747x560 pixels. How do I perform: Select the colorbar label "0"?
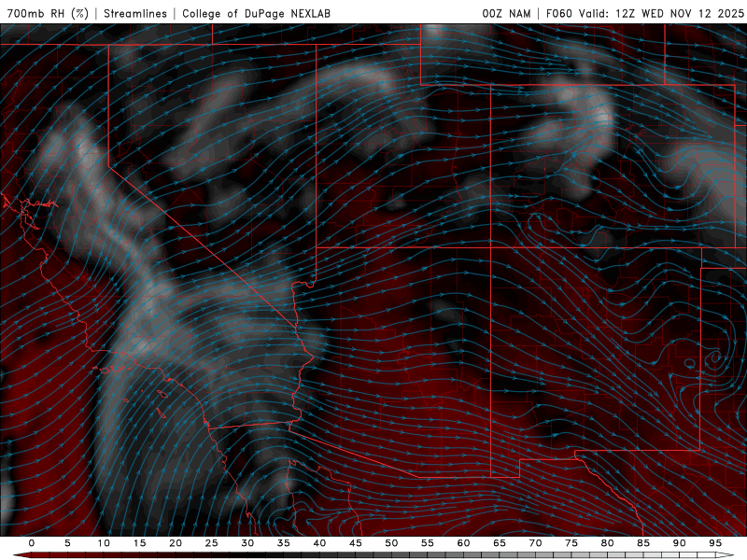pyautogui.click(x=32, y=543)
